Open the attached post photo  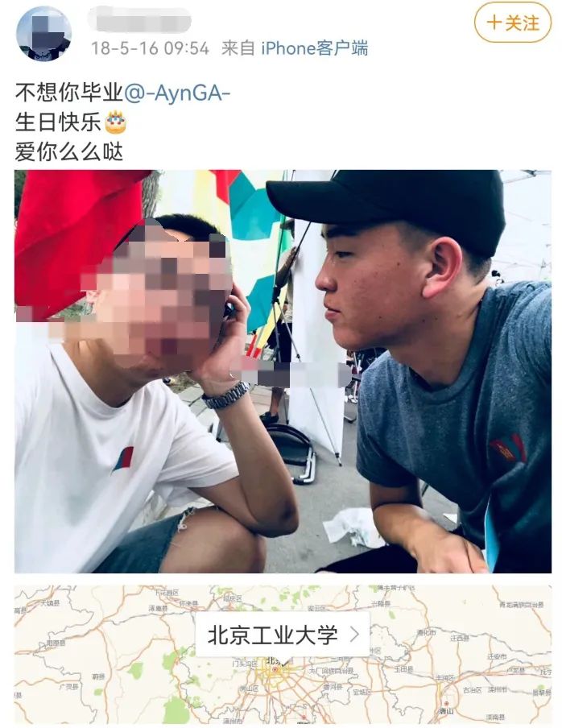click(283, 371)
